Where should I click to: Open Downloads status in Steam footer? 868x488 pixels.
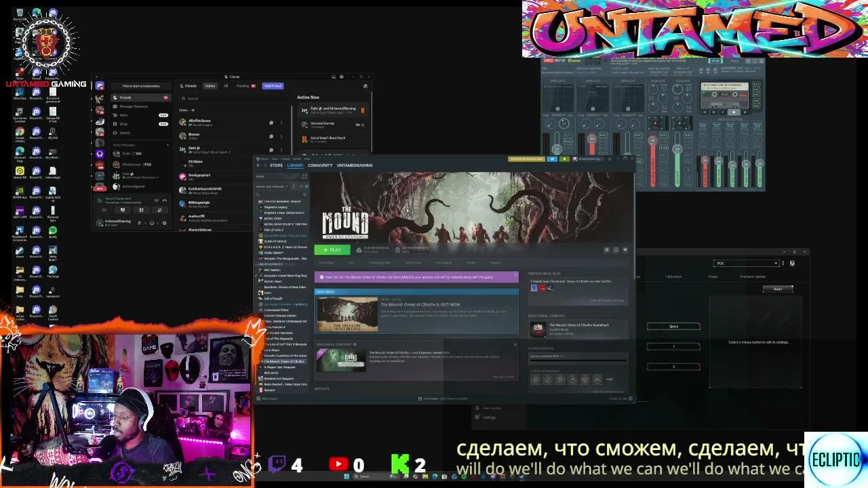pyautogui.click(x=443, y=399)
